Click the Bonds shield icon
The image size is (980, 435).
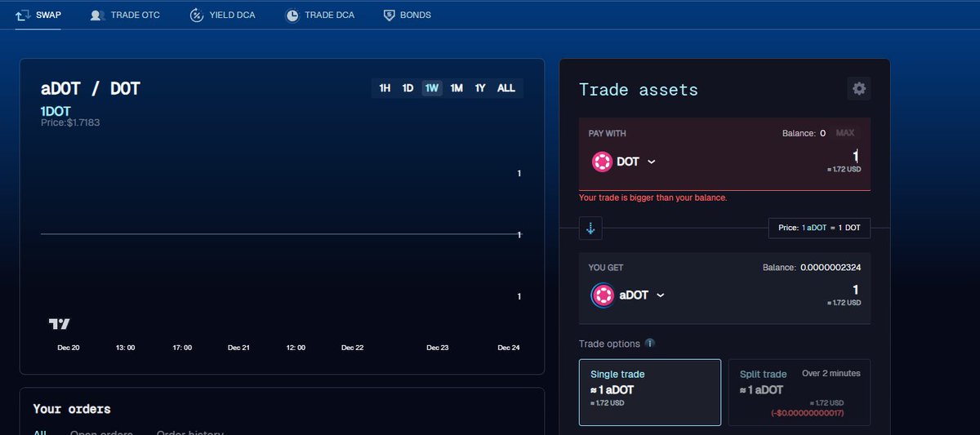coord(390,16)
